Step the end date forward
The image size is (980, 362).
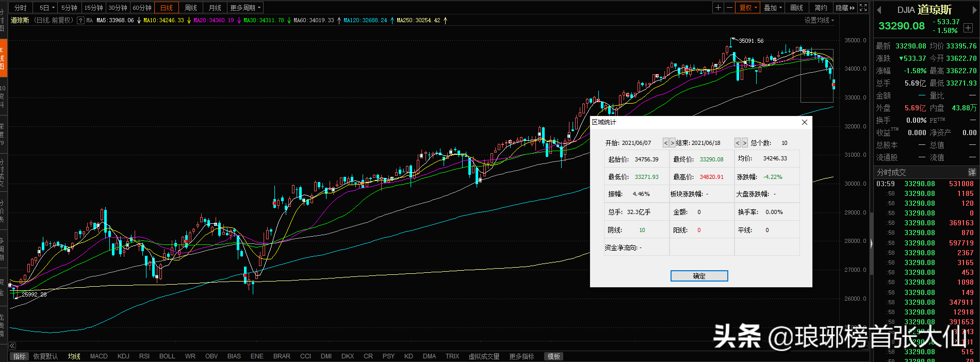(744, 143)
